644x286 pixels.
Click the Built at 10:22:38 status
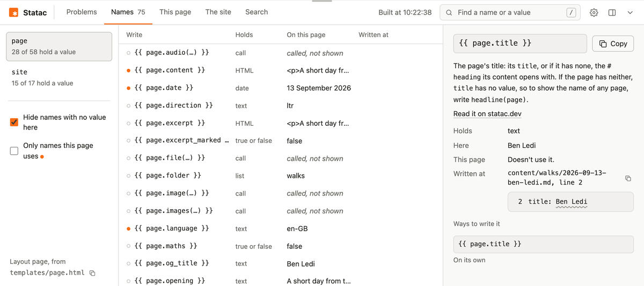click(x=405, y=12)
